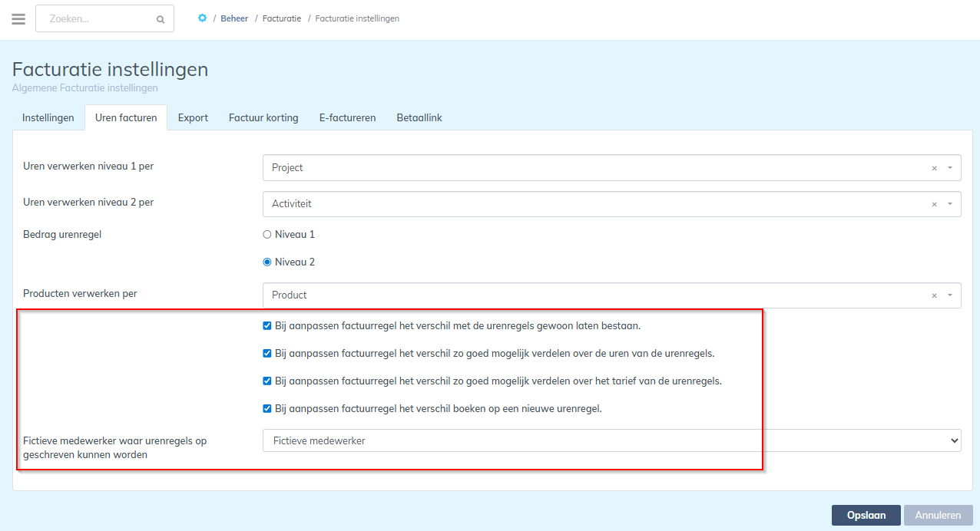Focus the Zoeken search field

(x=104, y=18)
